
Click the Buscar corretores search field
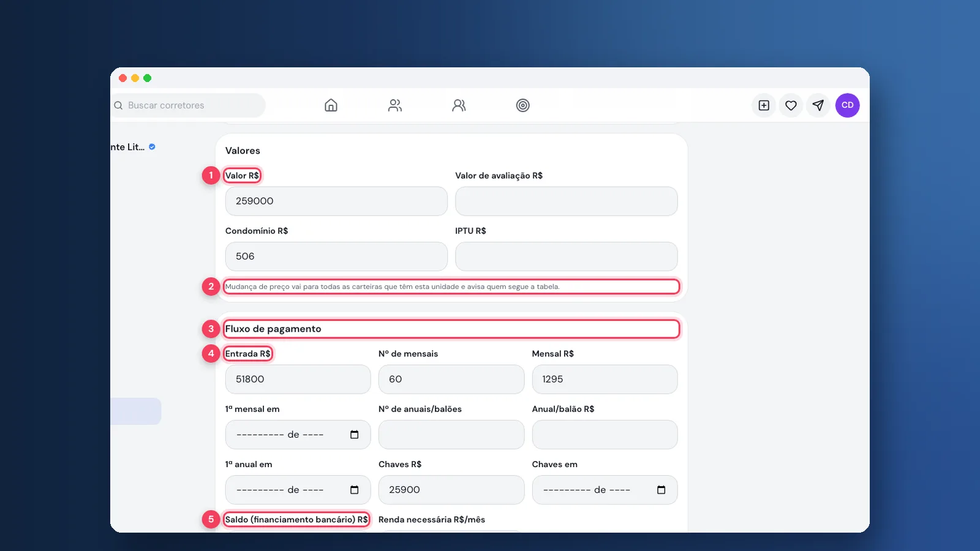tap(188, 105)
